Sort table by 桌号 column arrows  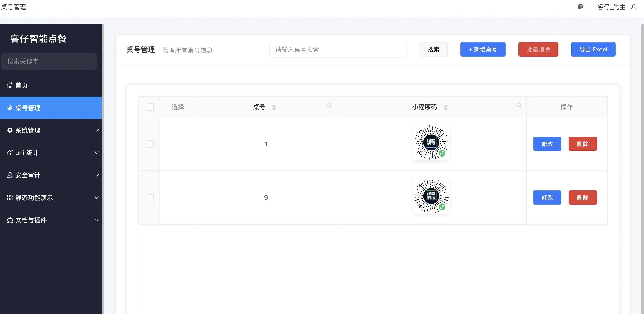[x=274, y=107]
